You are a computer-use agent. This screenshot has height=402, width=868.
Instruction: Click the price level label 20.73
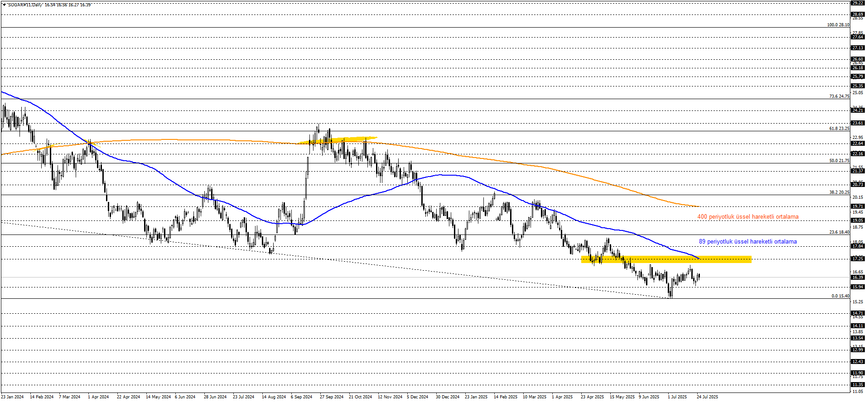click(x=858, y=185)
